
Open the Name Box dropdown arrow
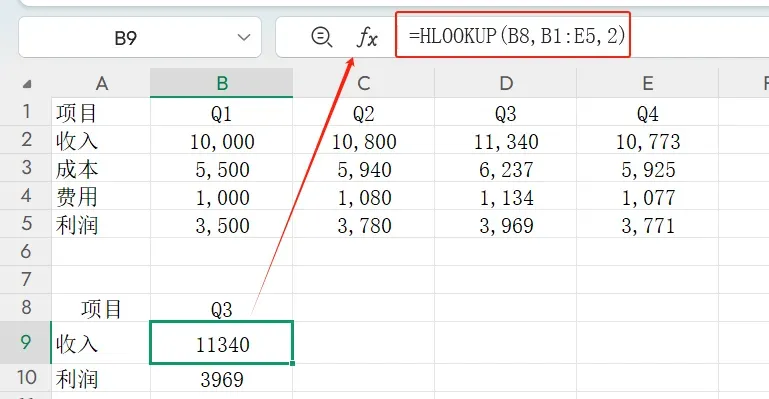point(244,37)
